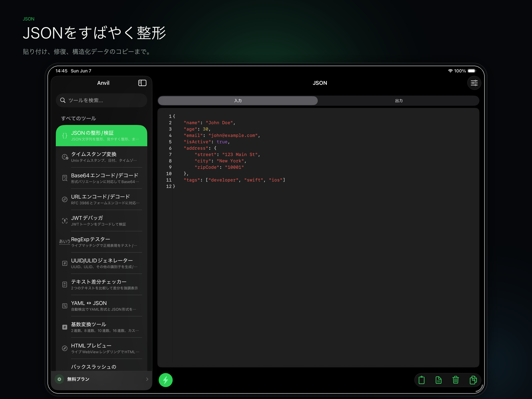
Task: Paste from clipboard icon
Action: pyautogui.click(x=421, y=380)
